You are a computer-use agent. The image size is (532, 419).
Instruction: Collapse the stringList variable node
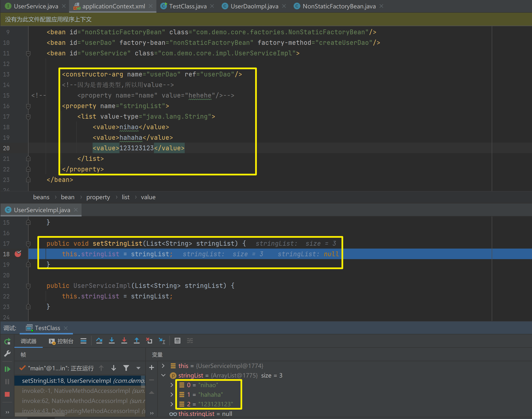tap(163, 375)
